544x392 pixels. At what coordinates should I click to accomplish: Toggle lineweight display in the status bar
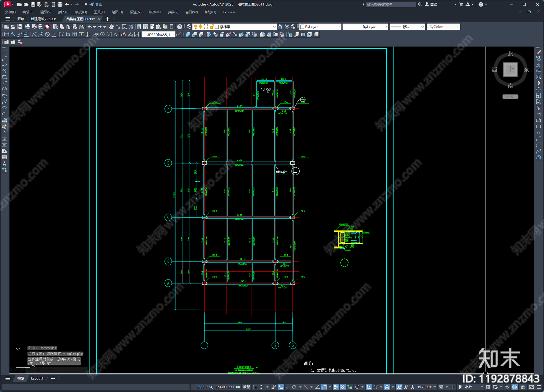click(x=336, y=387)
